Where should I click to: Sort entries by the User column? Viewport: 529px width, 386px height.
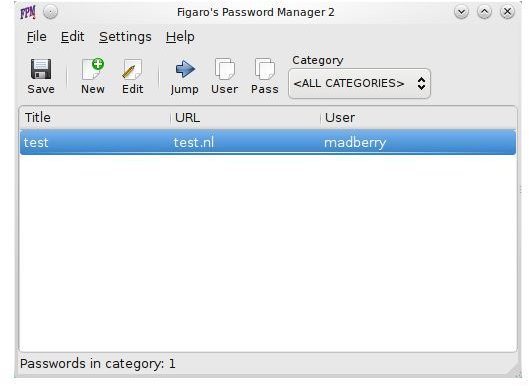418,117
